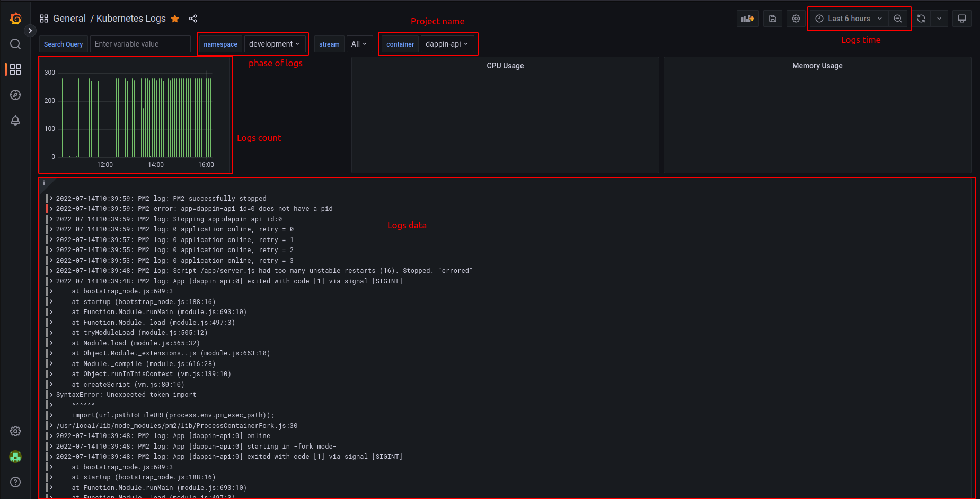The image size is (980, 499).
Task: Click the Grafana logo home icon
Action: 15,19
